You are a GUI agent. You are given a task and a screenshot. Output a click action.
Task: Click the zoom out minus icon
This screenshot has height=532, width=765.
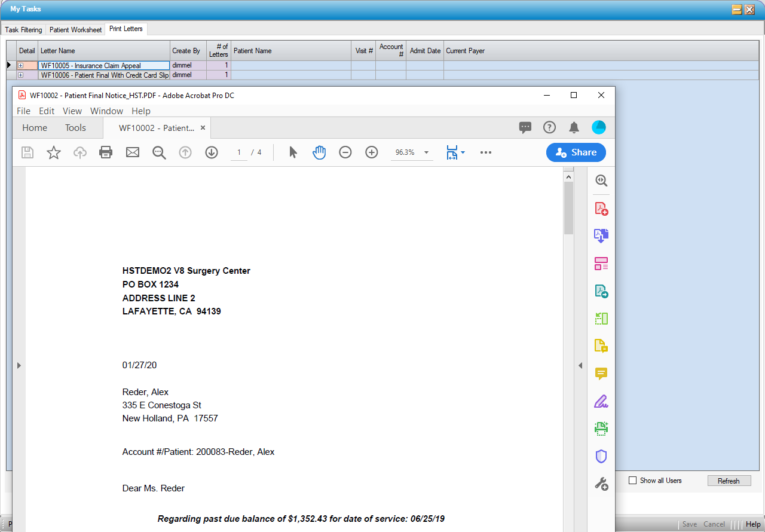click(x=345, y=152)
